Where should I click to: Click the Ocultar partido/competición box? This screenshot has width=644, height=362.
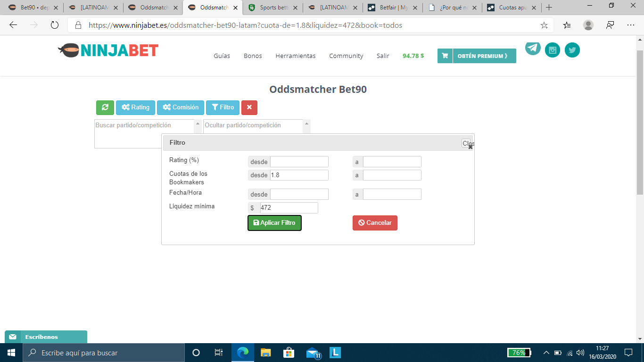pos(253,126)
